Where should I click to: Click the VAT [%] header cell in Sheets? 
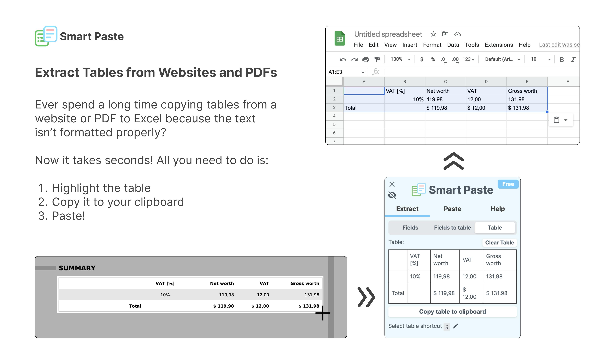tap(405, 91)
